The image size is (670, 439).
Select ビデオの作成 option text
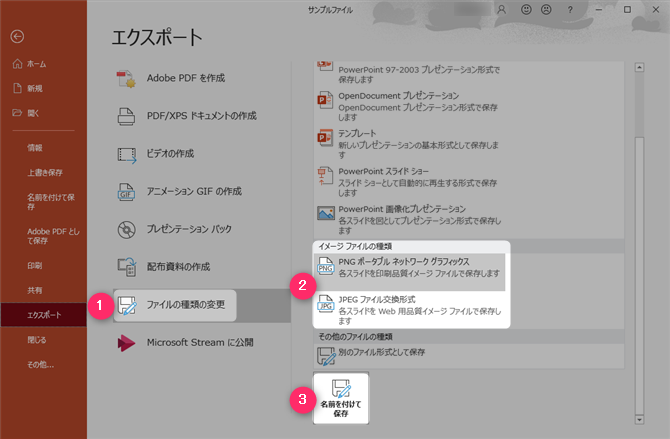pyautogui.click(x=170, y=153)
